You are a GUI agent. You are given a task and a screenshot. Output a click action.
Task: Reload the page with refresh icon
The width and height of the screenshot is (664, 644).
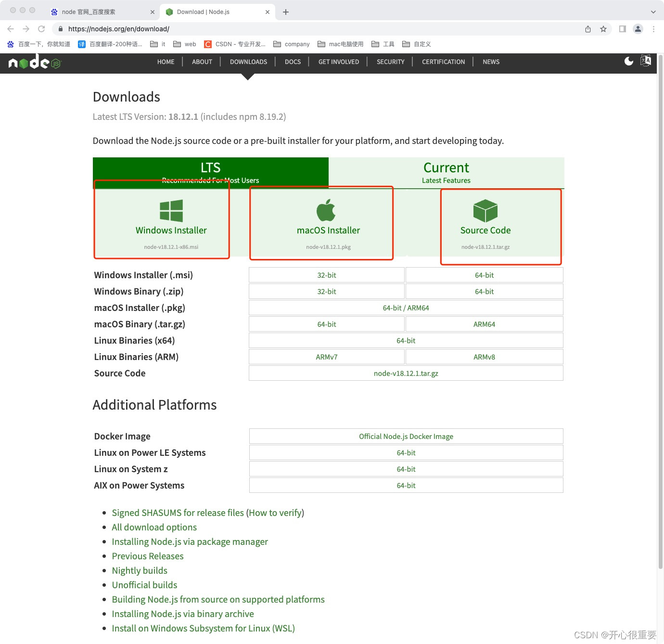point(42,29)
